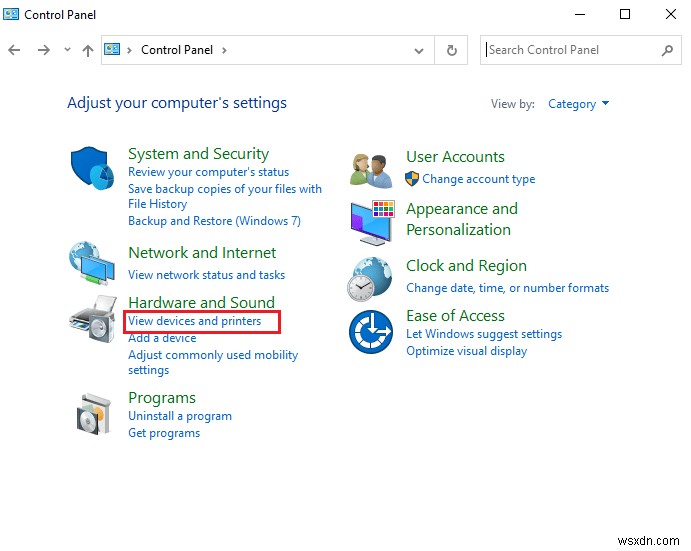Close the Control Panel window
Image resolution: width=691 pixels, height=551 pixels.
pos(671,14)
